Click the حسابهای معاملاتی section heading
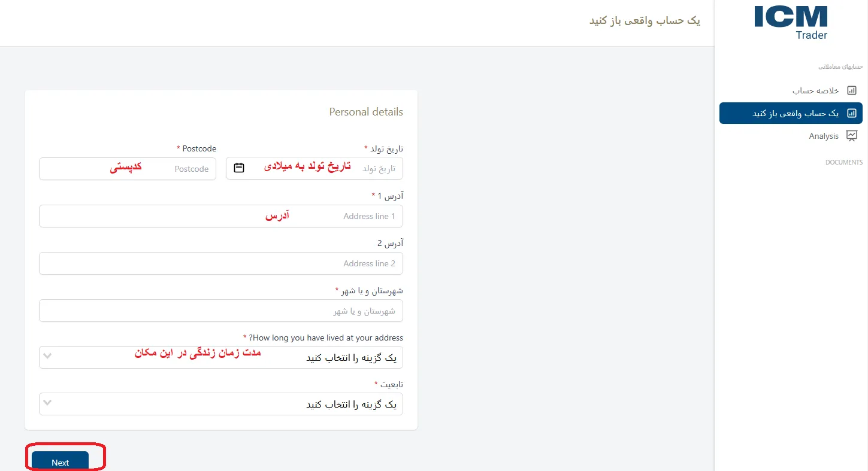Screen dimensions: 868x471 (841, 66)
